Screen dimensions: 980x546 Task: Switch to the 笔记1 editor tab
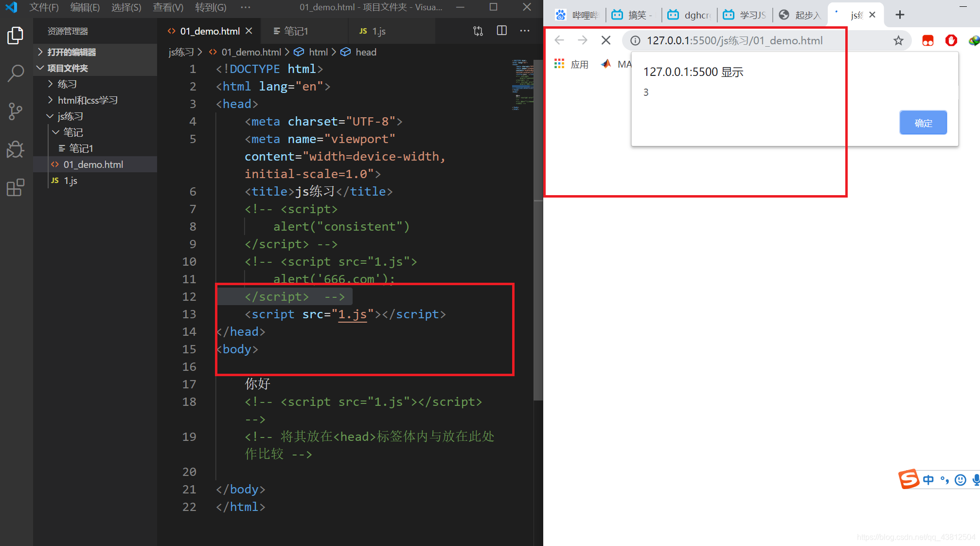pyautogui.click(x=304, y=31)
